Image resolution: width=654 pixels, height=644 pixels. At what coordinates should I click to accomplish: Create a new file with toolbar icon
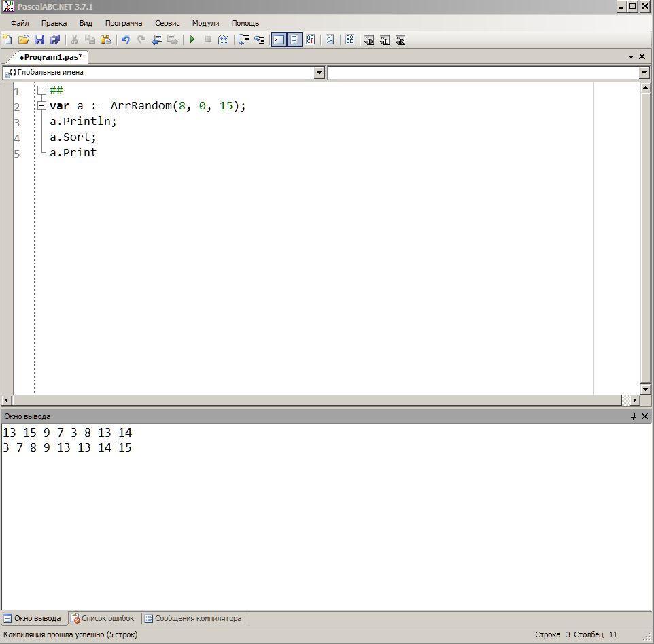pyautogui.click(x=7, y=39)
